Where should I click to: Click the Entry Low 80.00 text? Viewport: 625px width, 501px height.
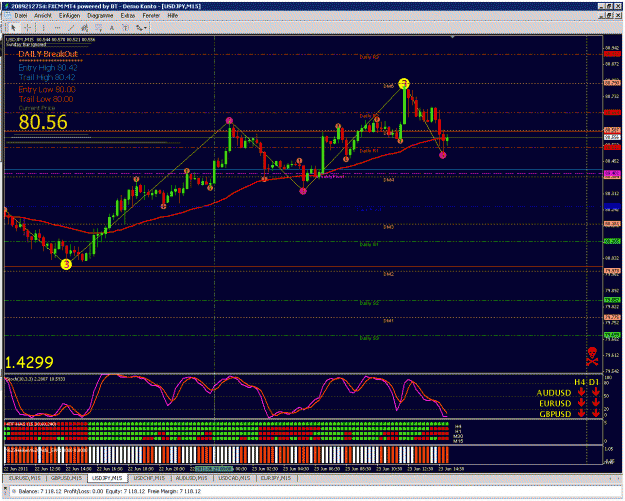point(47,89)
